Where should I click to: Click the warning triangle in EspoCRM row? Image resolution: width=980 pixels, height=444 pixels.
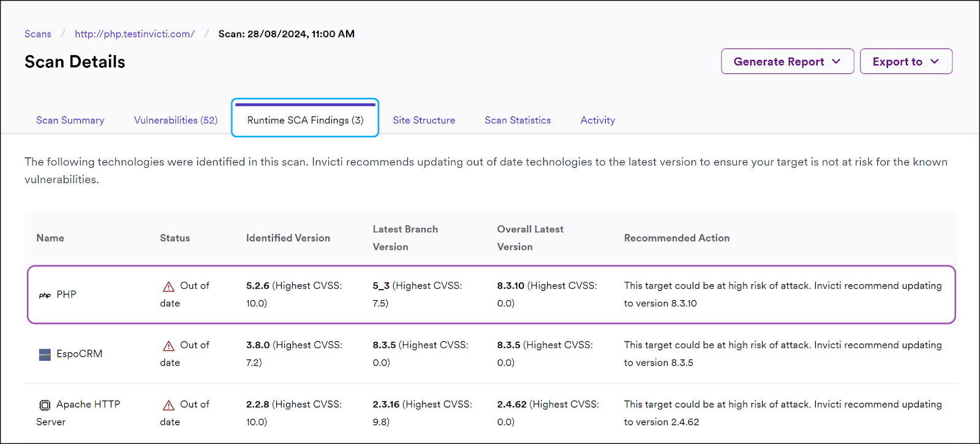pyautogui.click(x=168, y=346)
